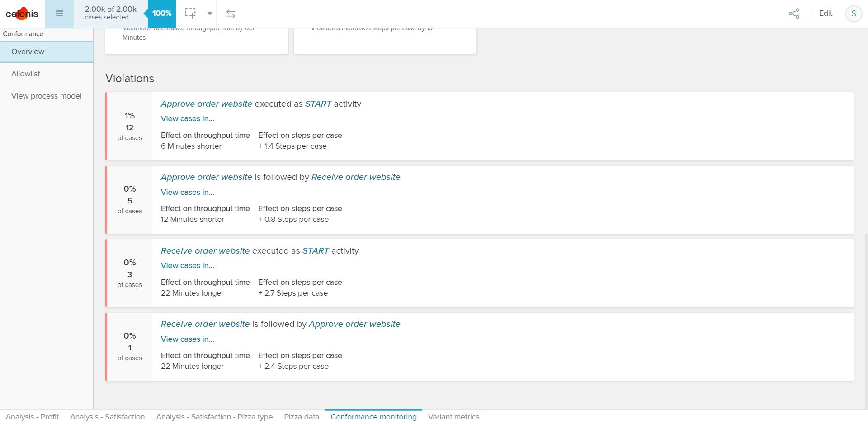
Task: Click the 100% cases selected badge
Action: point(162,14)
